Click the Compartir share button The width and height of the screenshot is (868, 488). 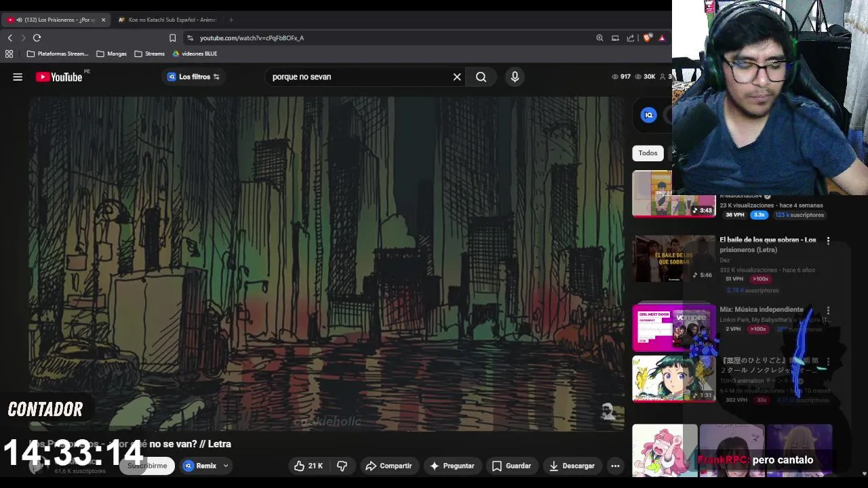(x=389, y=466)
